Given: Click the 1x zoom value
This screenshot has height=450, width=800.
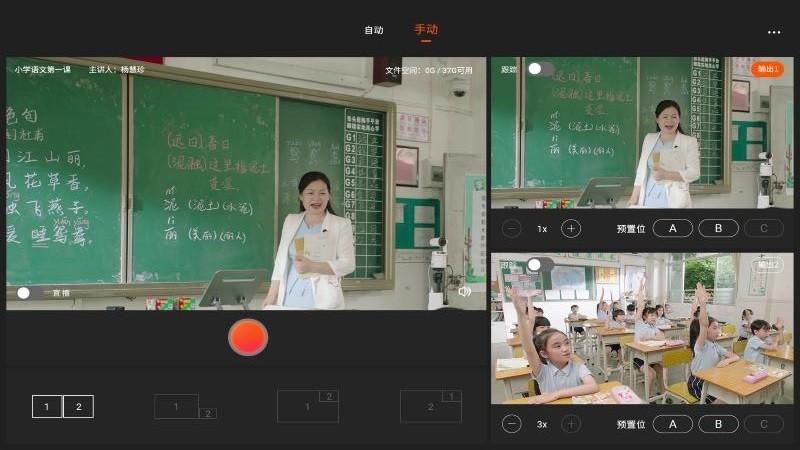Looking at the screenshot, I should 542,229.
